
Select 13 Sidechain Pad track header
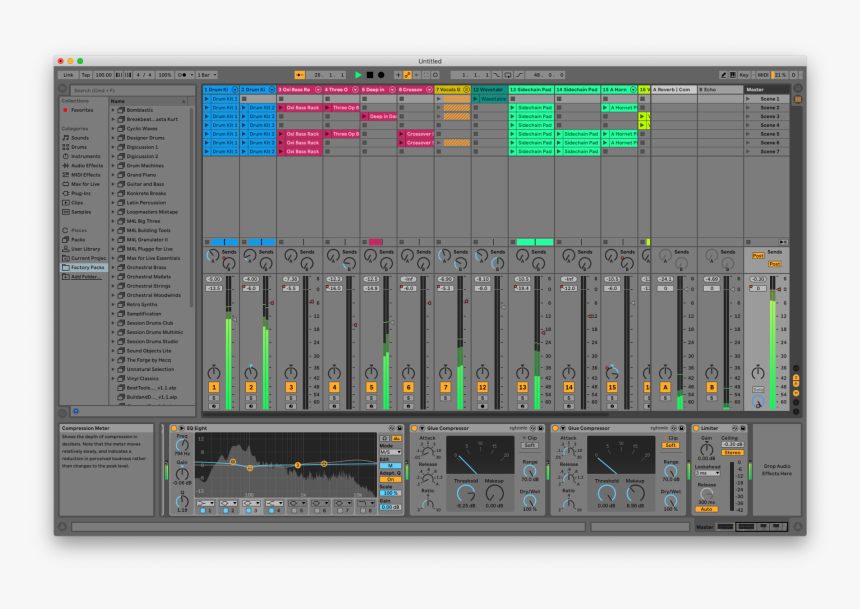coord(531,89)
